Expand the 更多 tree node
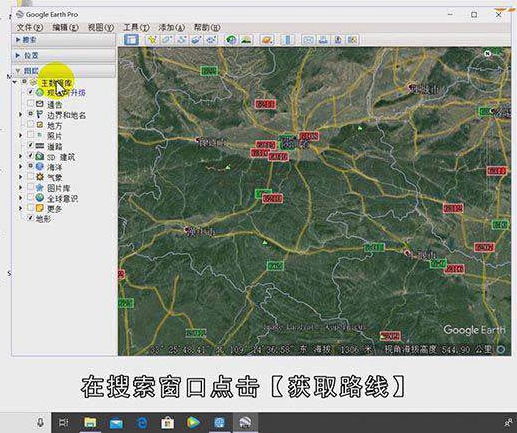 click(21, 208)
